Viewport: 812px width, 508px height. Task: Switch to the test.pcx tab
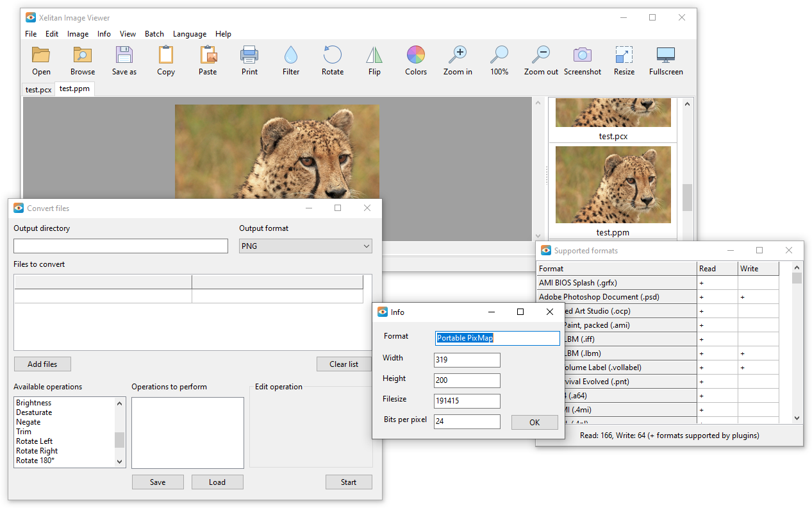tap(38, 90)
